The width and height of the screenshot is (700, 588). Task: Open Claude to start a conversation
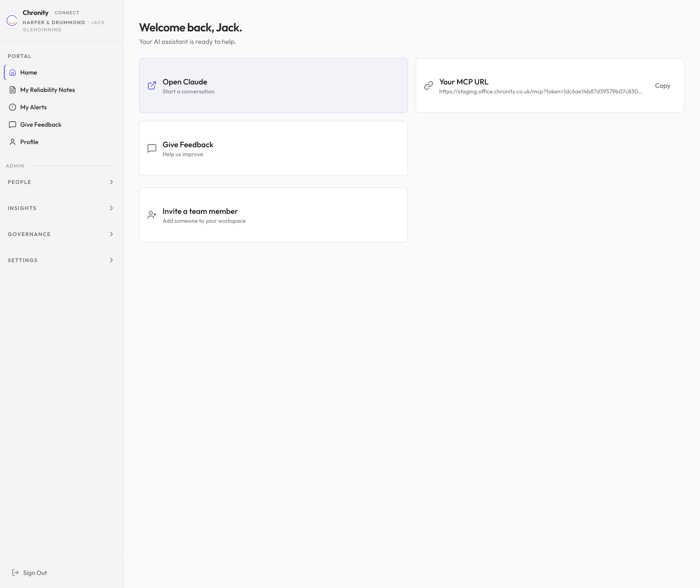click(273, 86)
